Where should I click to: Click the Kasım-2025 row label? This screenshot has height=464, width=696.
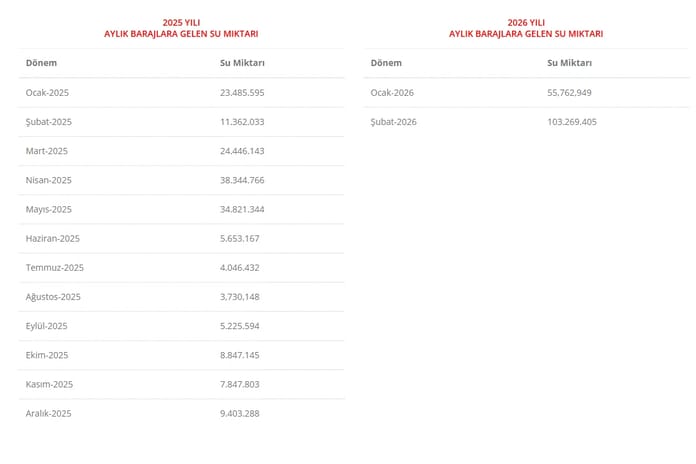click(49, 384)
